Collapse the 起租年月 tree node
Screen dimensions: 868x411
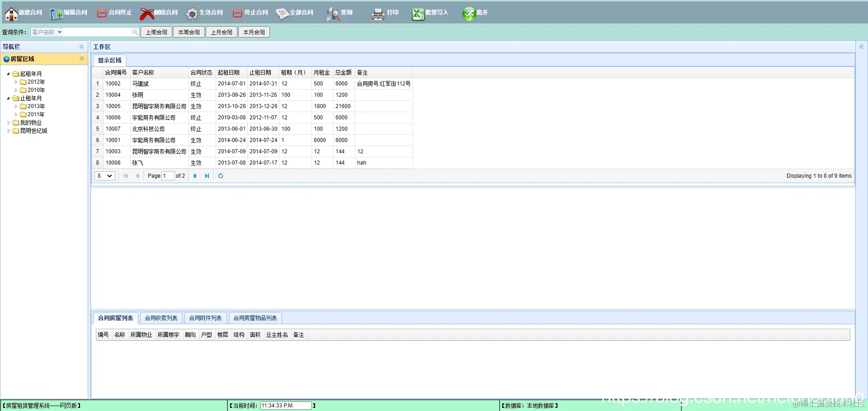(8, 74)
